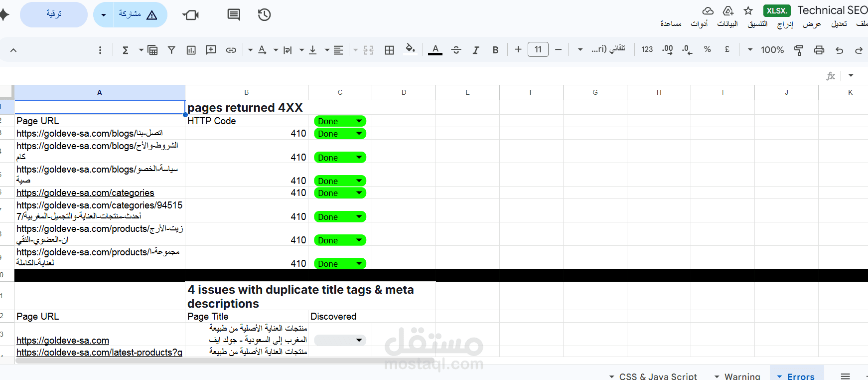
Task: Click the cloud document status icon
Action: pos(708,11)
